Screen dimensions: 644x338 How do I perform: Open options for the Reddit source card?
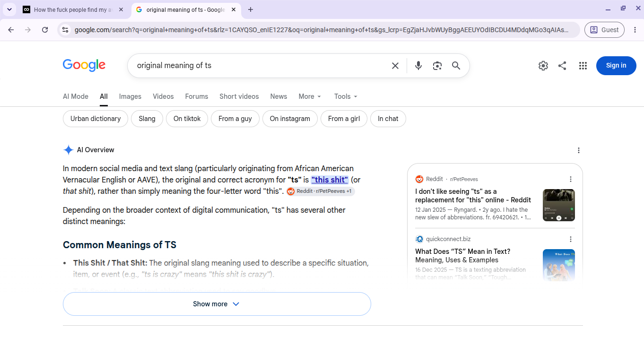(x=571, y=179)
